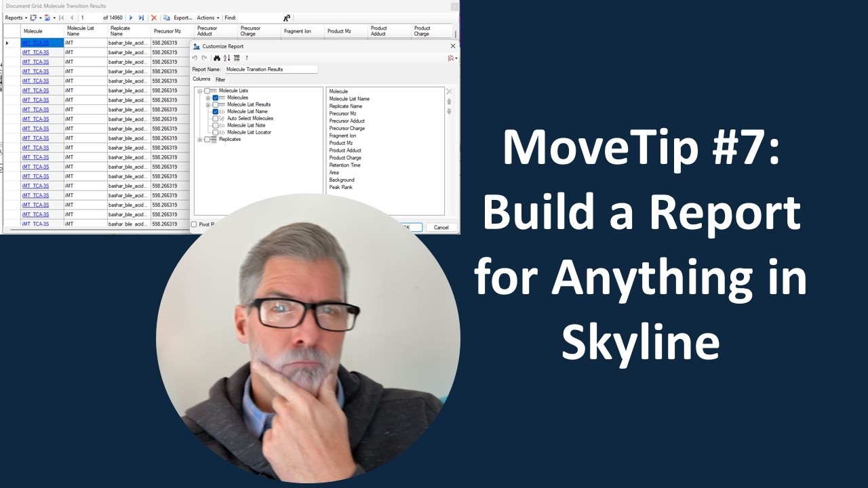Check the Auto Select Molecules checkbox
This screenshot has height=488, width=868.
[215, 119]
